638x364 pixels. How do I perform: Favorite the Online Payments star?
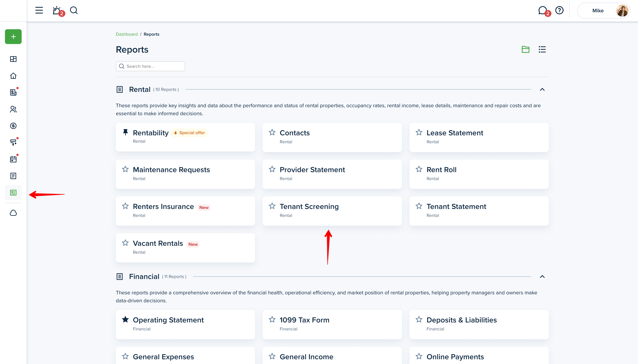[419, 356]
